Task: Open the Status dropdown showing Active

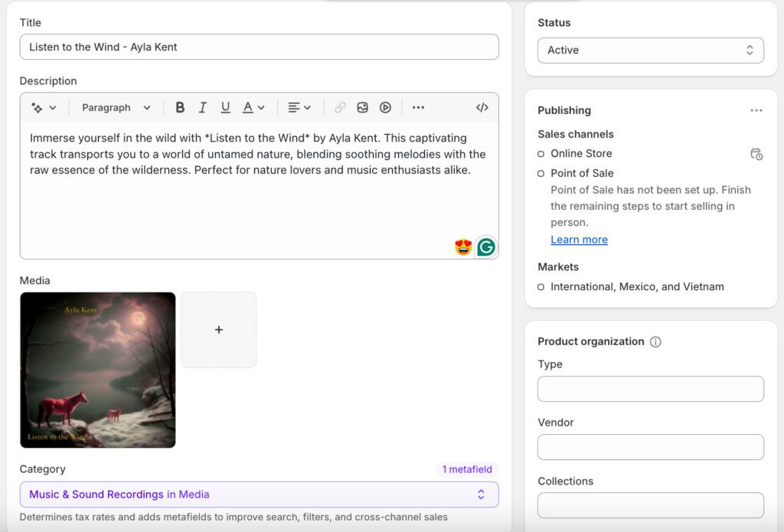Action: [651, 51]
